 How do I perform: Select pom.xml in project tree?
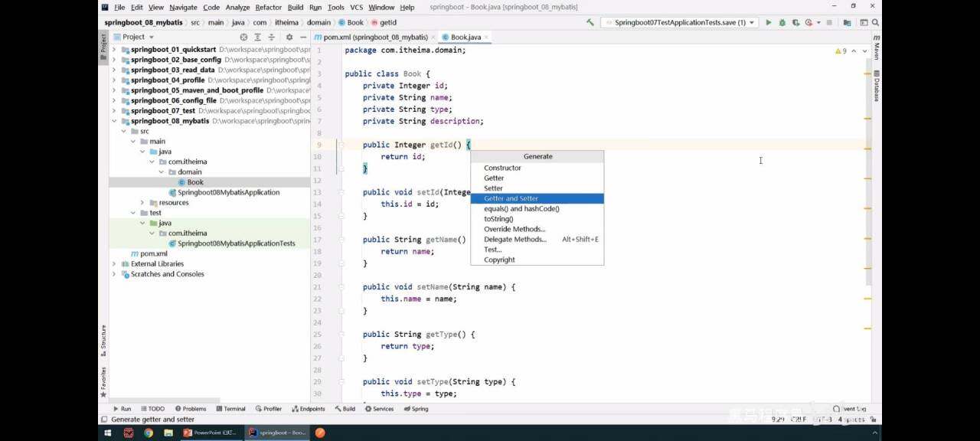pos(153,253)
